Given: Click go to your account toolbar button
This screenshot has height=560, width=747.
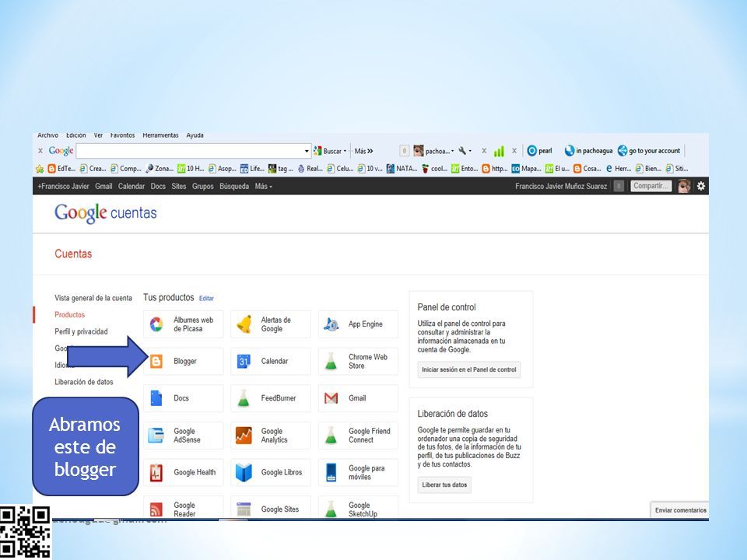Looking at the screenshot, I should (x=649, y=151).
